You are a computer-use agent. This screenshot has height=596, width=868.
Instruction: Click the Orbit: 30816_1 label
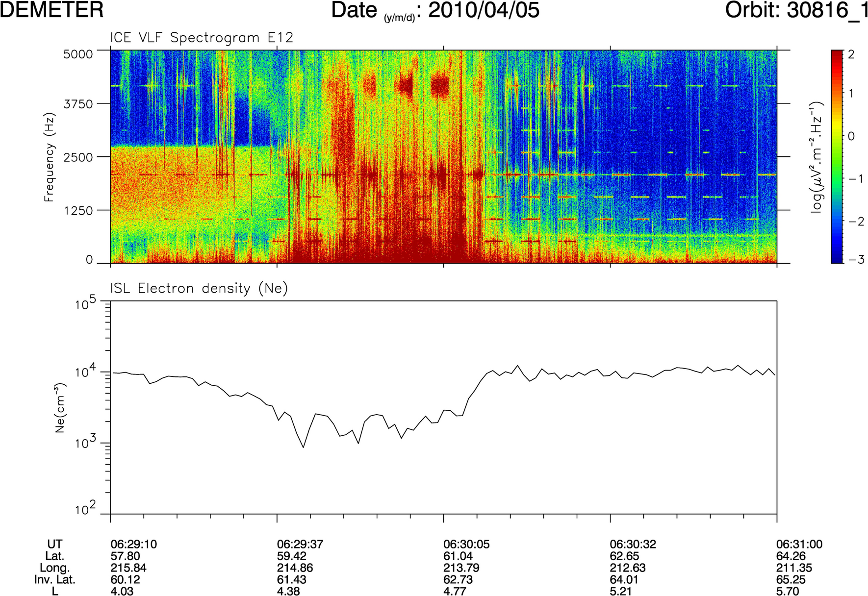click(x=796, y=10)
